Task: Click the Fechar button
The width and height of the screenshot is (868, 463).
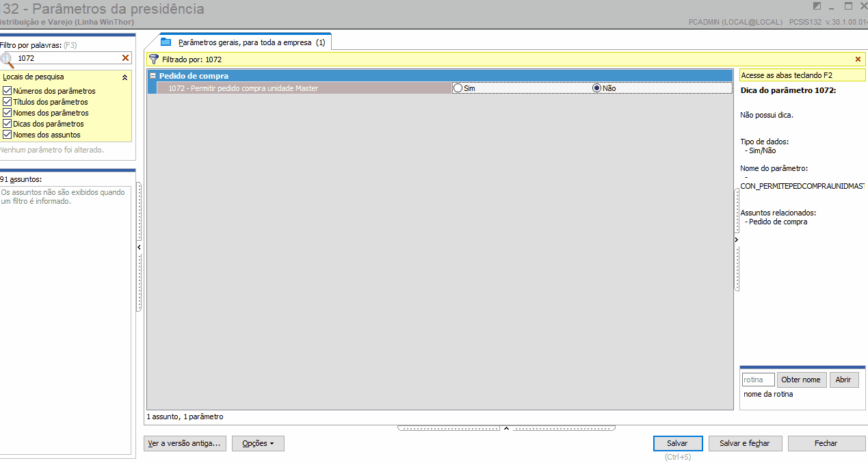Action: (826, 443)
